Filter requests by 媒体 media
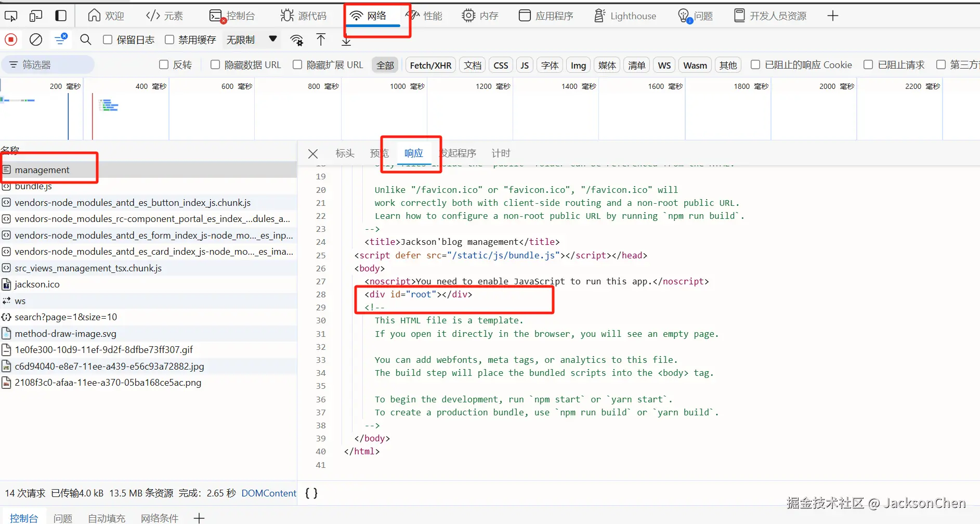The height and width of the screenshot is (524, 980). pyautogui.click(x=607, y=65)
